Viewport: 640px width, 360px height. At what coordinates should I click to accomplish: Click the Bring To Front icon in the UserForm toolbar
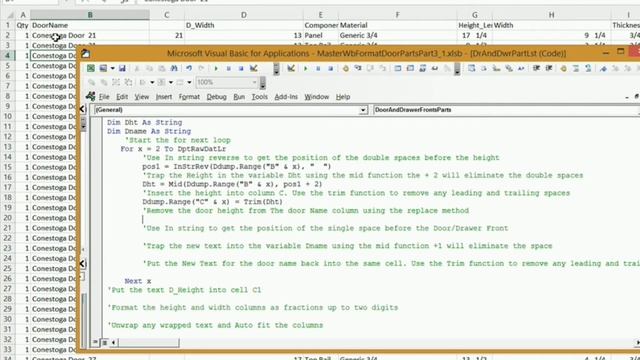pos(91,82)
